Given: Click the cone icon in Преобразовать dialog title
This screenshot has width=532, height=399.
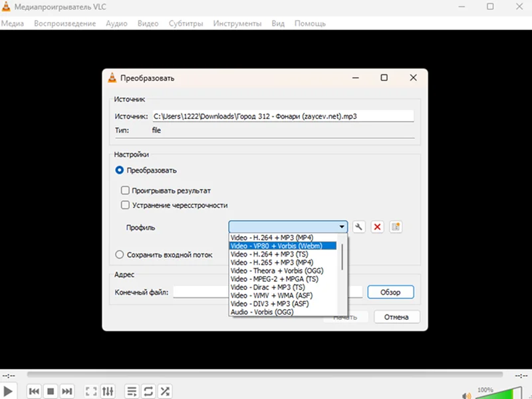Looking at the screenshot, I should [x=112, y=78].
